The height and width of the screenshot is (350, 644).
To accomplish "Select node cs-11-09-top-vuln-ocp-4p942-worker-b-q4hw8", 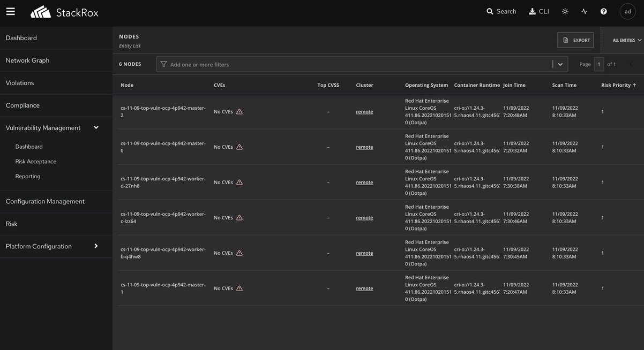I will (163, 253).
